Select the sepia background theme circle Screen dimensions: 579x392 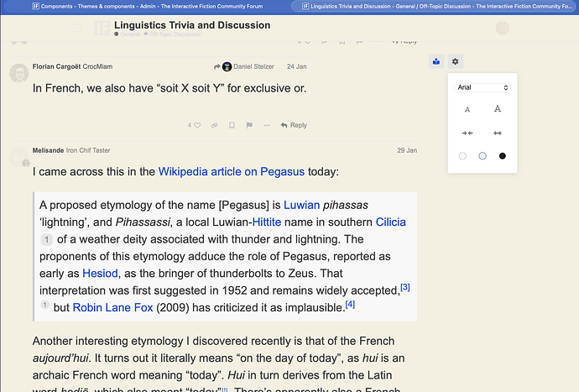tap(482, 156)
